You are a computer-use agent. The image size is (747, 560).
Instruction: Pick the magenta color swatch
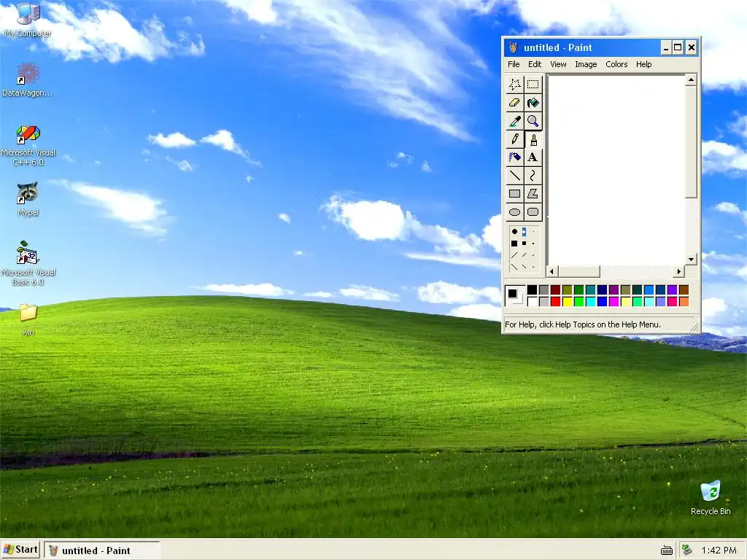(x=614, y=301)
